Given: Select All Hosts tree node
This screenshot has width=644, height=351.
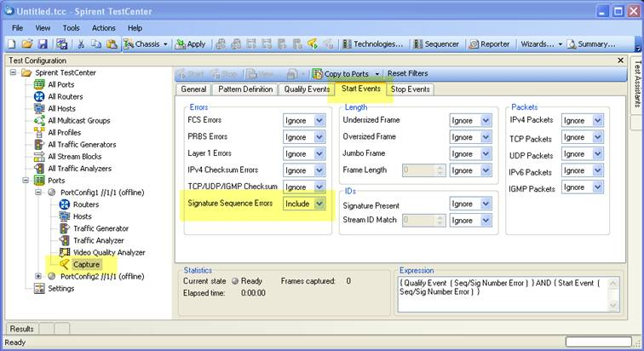Looking at the screenshot, I should pyautogui.click(x=61, y=108).
